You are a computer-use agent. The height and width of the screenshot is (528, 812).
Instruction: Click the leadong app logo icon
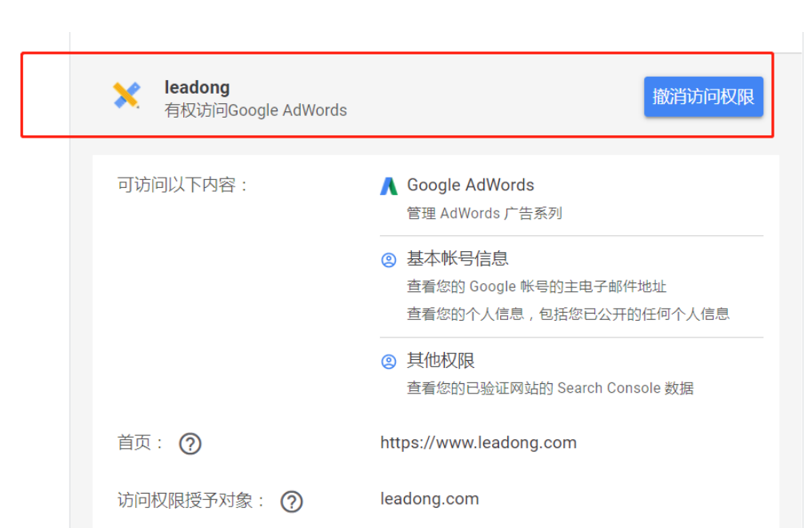pos(126,96)
